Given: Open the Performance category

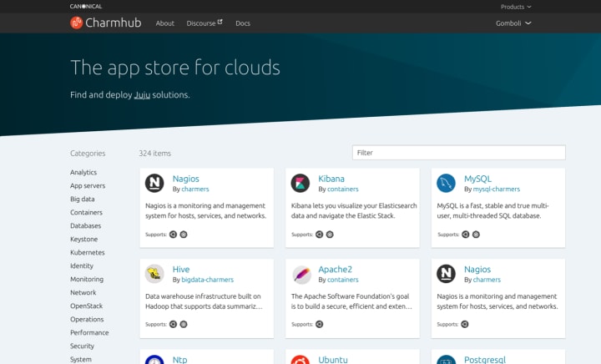Looking at the screenshot, I should point(89,332).
